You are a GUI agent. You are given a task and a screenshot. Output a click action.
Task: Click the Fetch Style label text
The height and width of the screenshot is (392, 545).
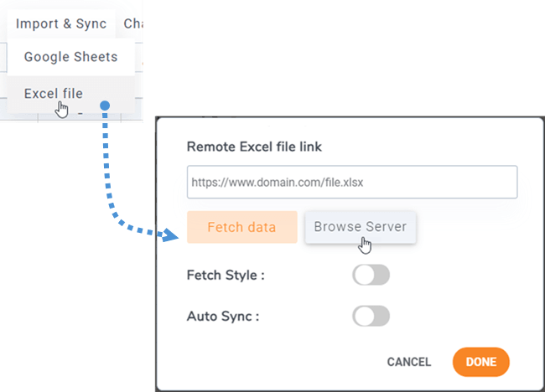226,275
